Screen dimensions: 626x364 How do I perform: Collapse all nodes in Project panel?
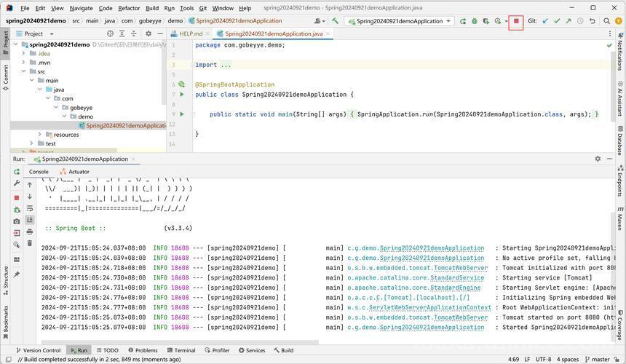(x=133, y=33)
